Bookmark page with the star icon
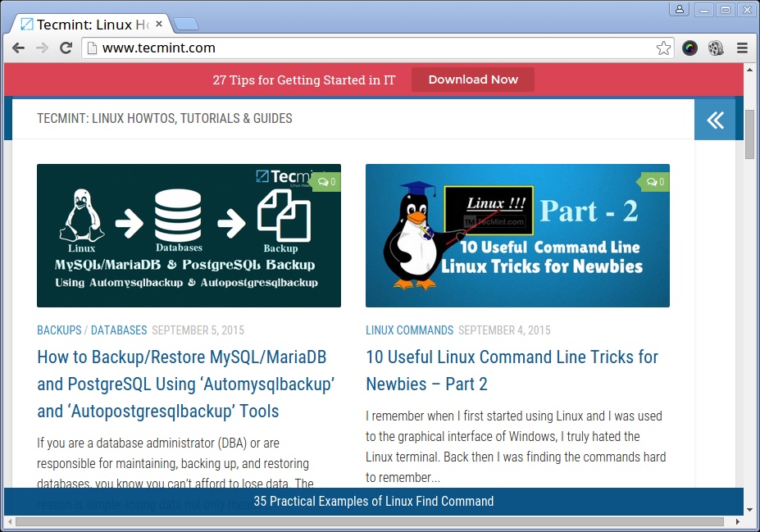Screen dimensions: 760x532 pyautogui.click(x=663, y=48)
